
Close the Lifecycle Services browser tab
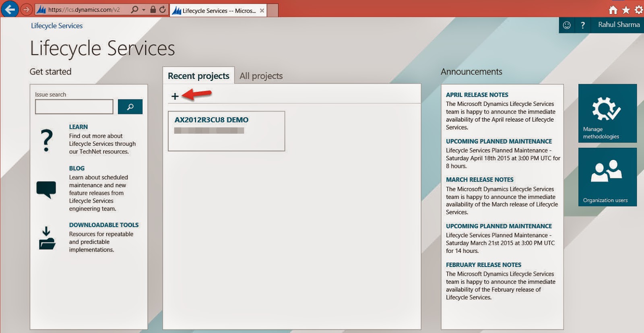(x=262, y=10)
